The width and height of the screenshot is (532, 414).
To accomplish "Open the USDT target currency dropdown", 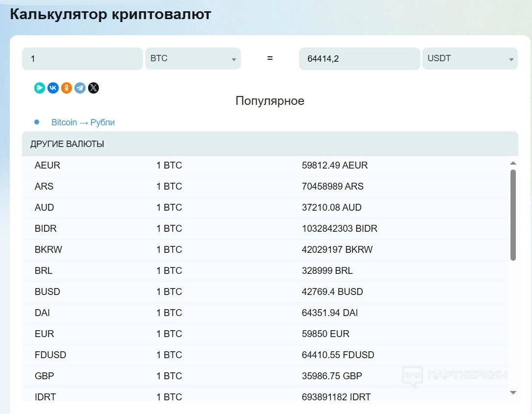I will pyautogui.click(x=470, y=59).
